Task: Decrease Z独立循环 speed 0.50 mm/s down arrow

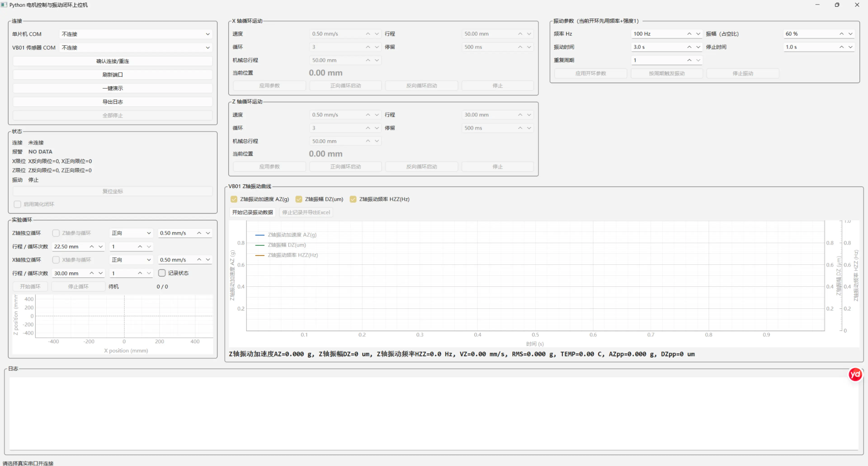Action: pyautogui.click(x=208, y=233)
